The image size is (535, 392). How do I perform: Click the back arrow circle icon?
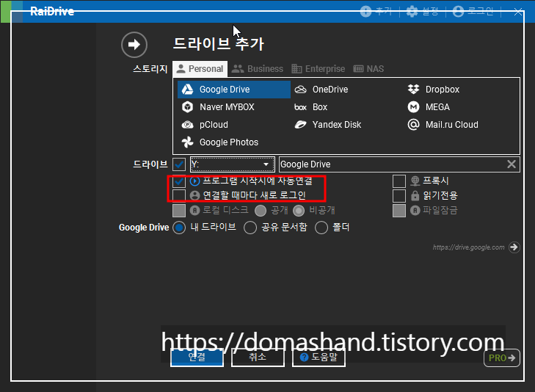(x=134, y=44)
